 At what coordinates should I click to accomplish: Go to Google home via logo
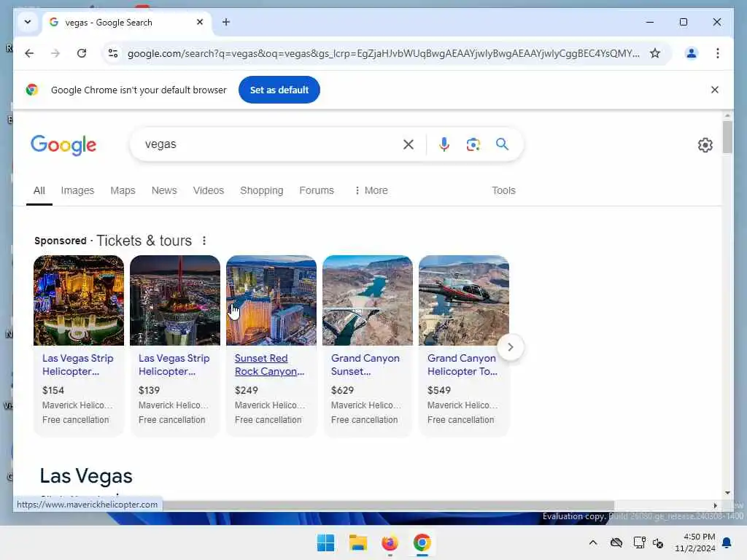pyautogui.click(x=63, y=145)
